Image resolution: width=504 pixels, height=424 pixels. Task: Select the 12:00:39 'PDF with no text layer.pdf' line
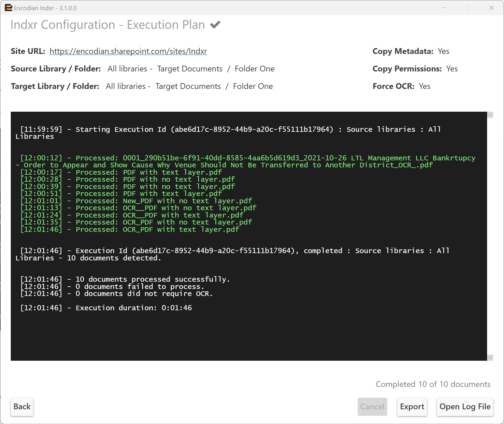pyautogui.click(x=127, y=187)
